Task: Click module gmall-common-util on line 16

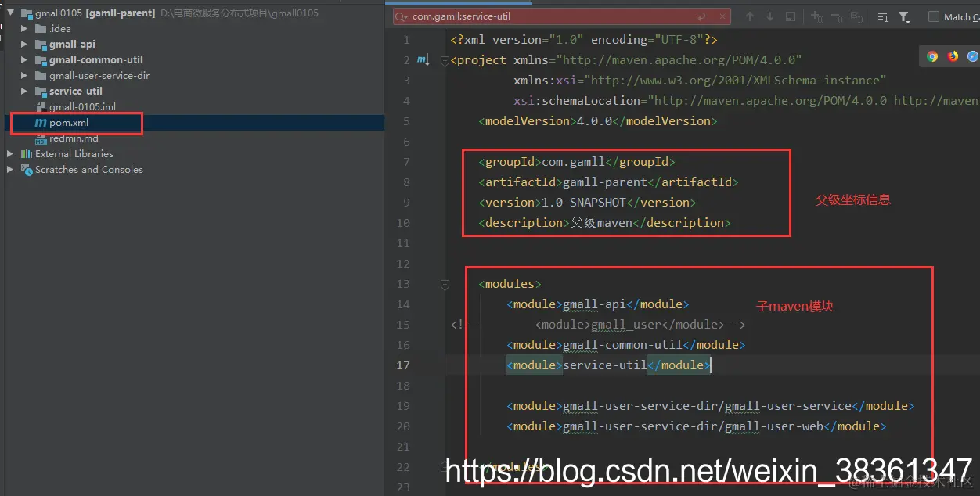Action: [x=622, y=345]
